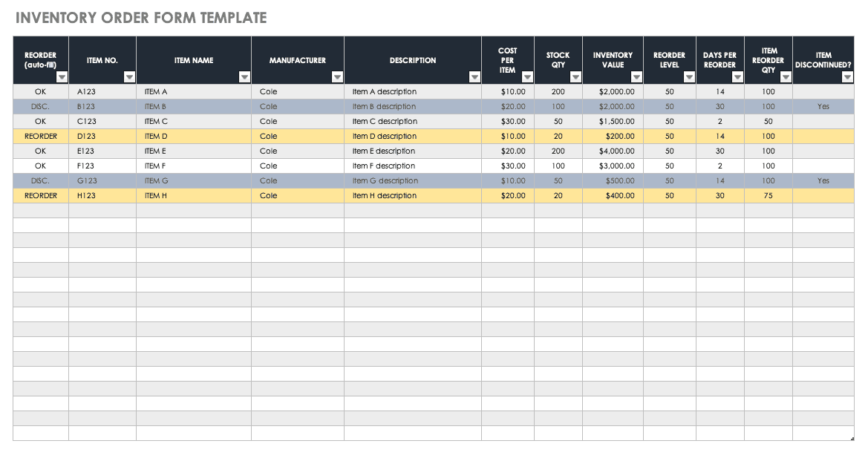Open the ITEM NAME column filter
The width and height of the screenshot is (868, 461).
[245, 77]
